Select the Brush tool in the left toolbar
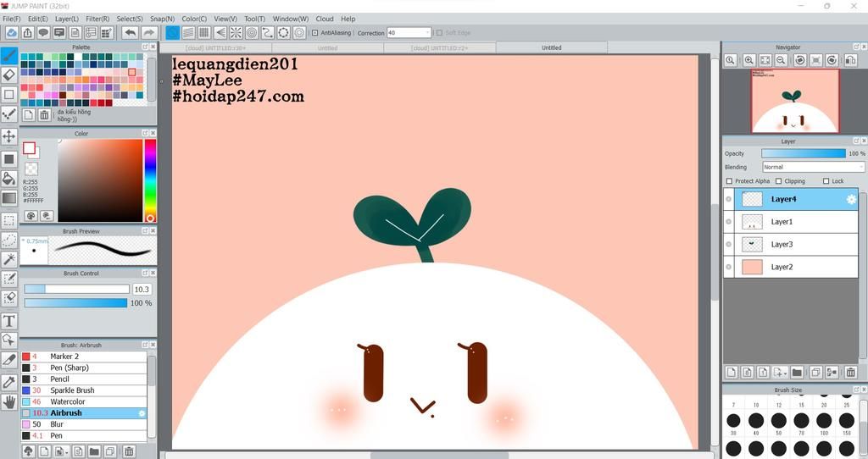 click(x=8, y=55)
